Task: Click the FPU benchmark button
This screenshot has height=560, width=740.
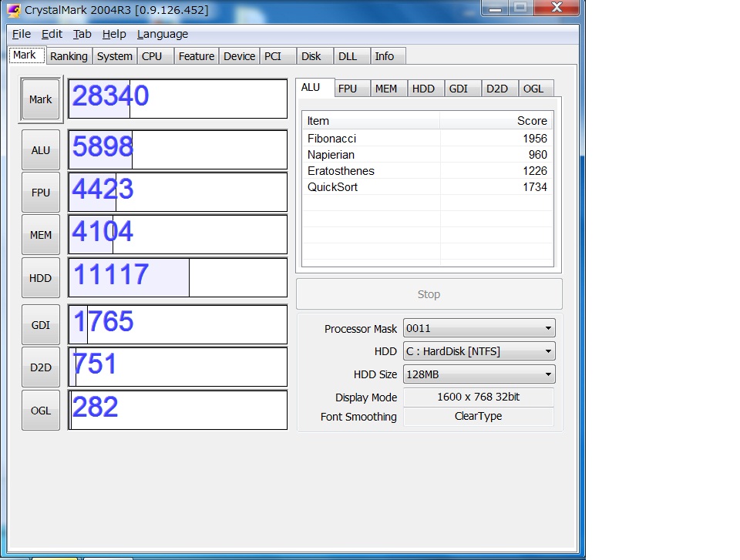Action: [x=41, y=193]
